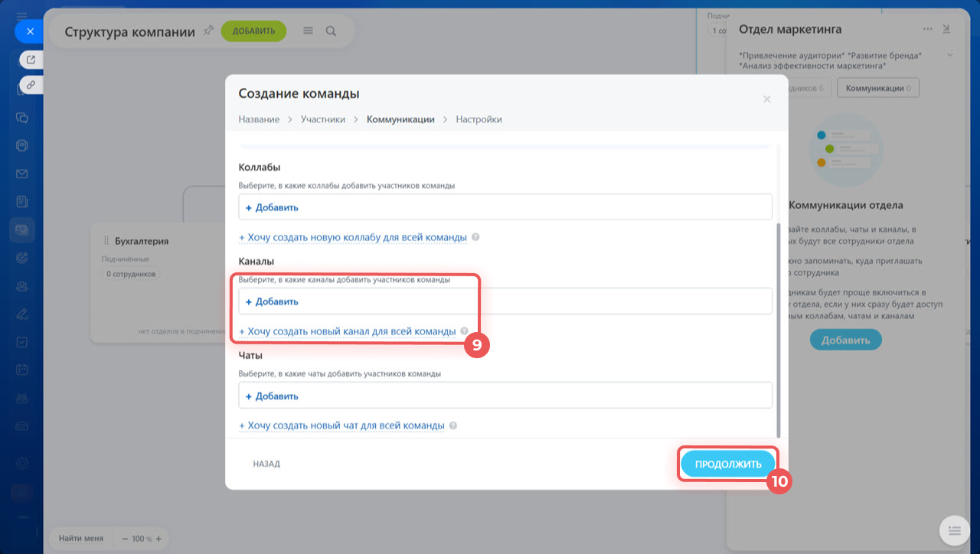Open the messenger chat icon in the sidebar
The image size is (980, 554).
click(22, 118)
